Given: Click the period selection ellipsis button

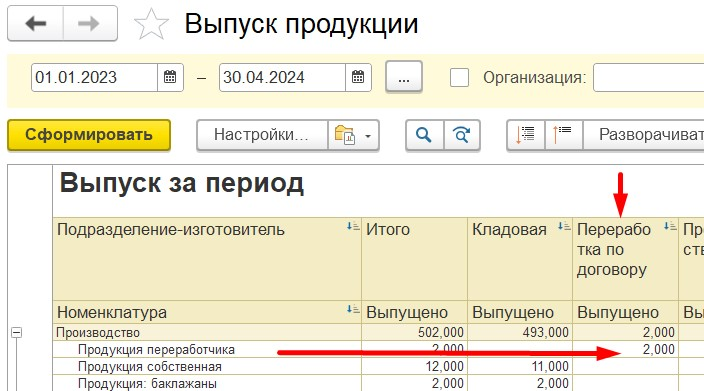Looking at the screenshot, I should coord(404,77).
